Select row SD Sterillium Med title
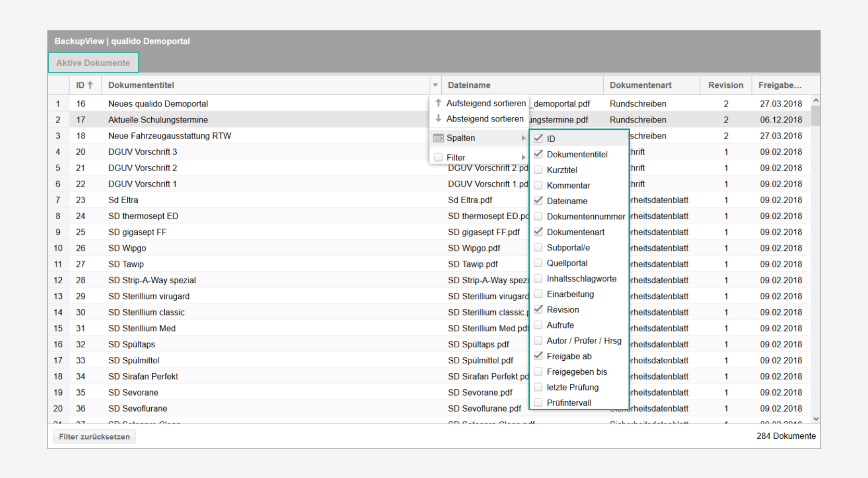The width and height of the screenshot is (868, 478). (142, 328)
